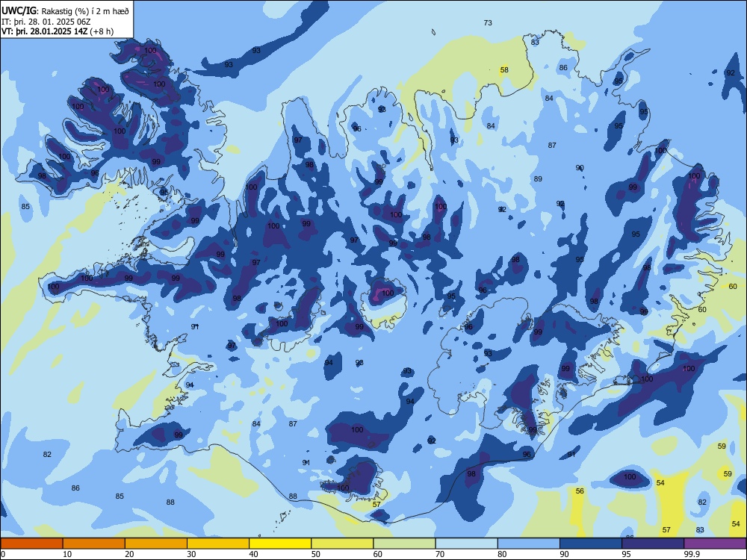
Task: Click the '56' humidity value in the yellow area
Action: [580, 491]
